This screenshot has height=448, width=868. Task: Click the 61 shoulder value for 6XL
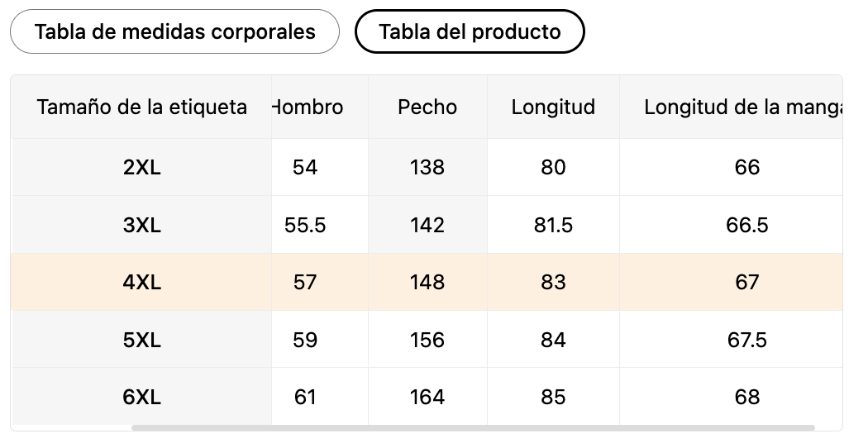click(305, 397)
